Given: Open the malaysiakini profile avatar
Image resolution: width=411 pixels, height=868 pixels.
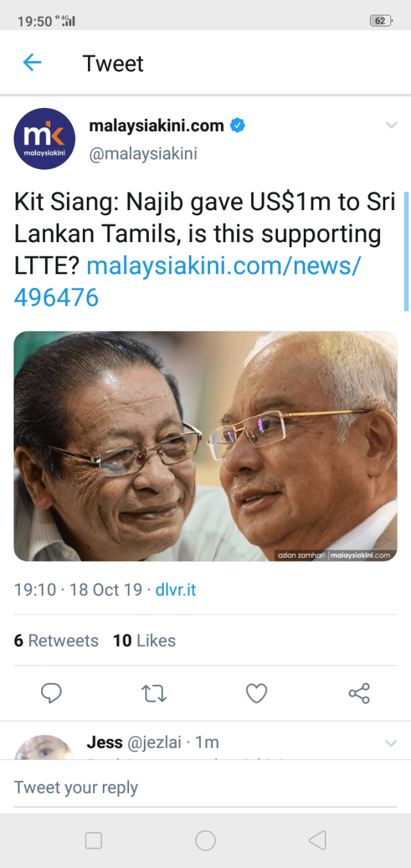Looking at the screenshot, I should 44,139.
